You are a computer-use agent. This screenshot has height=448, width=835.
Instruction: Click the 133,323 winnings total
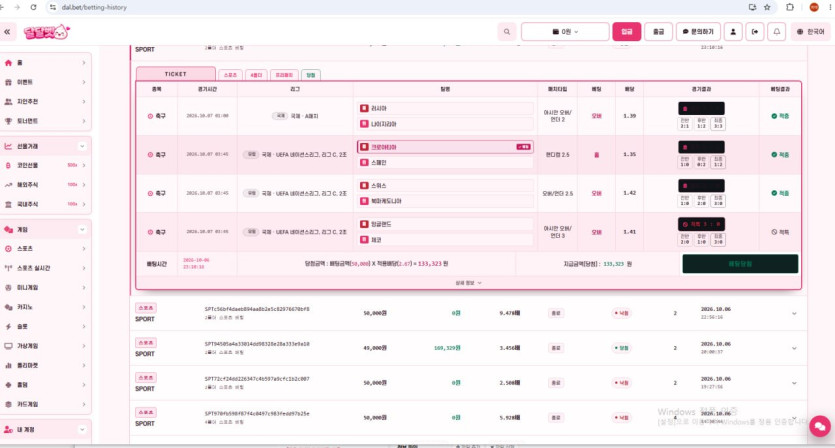coord(430,264)
